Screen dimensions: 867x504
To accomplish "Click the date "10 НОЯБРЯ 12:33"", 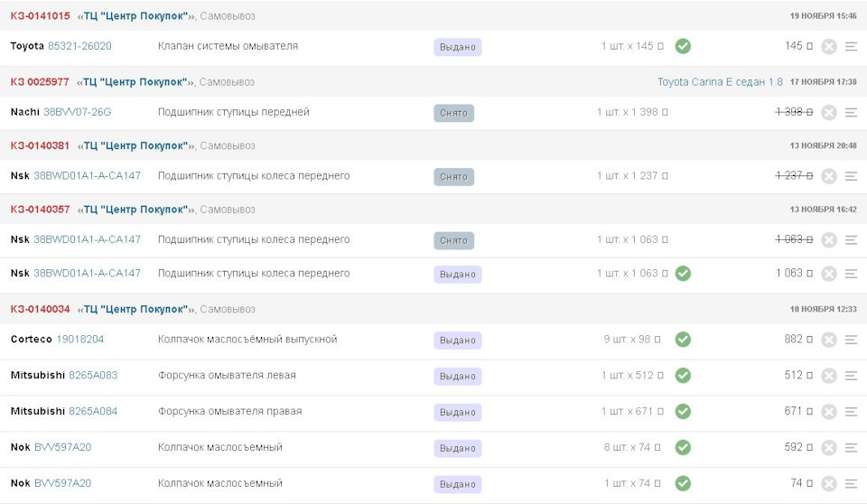I will point(823,309).
